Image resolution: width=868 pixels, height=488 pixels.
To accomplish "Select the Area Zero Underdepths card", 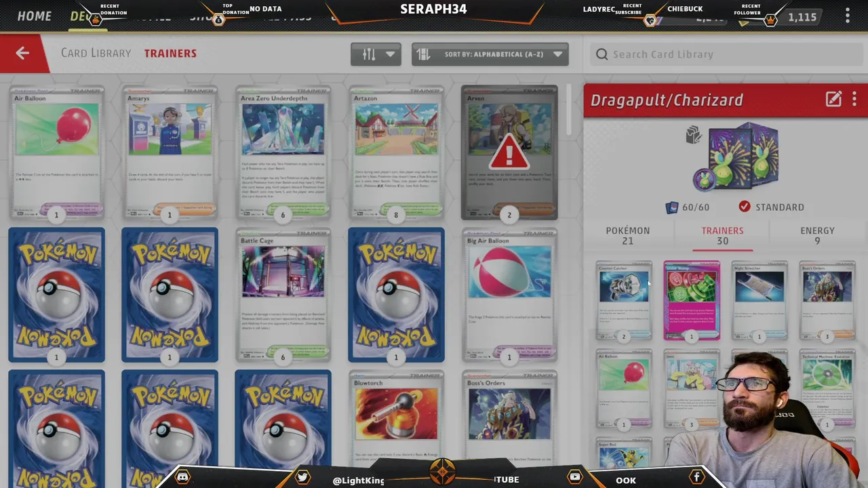I will (x=283, y=152).
